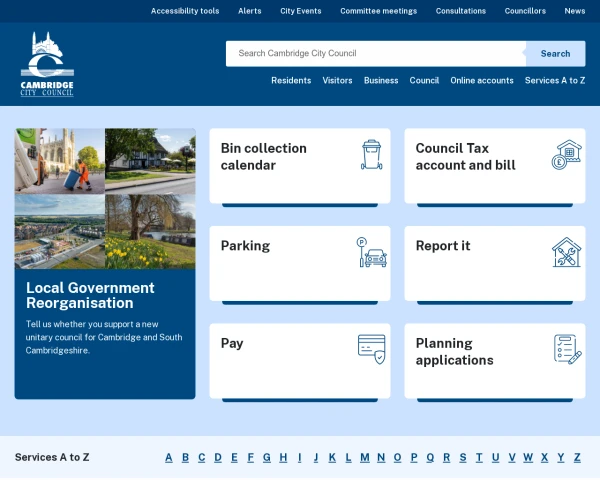600x480 pixels.
Task: Click the parking car icon
Action: [372, 252]
